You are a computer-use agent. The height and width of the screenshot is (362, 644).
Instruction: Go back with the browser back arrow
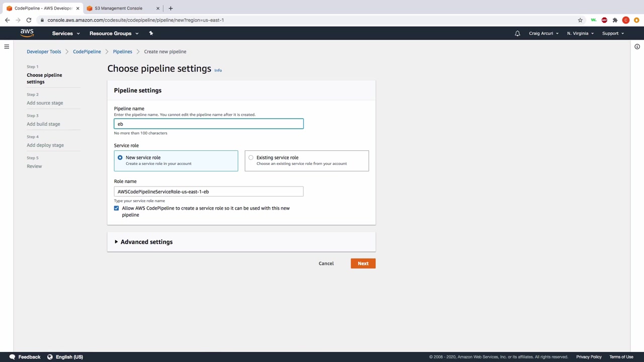pos(7,20)
